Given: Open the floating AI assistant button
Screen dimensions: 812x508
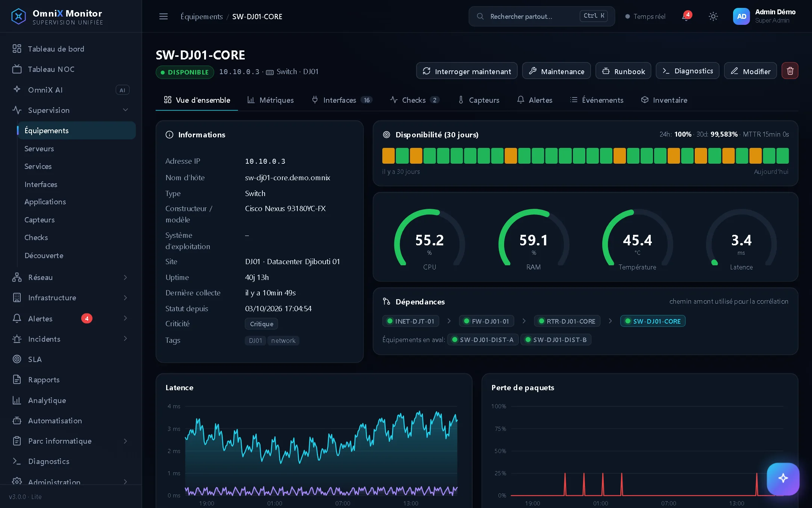Looking at the screenshot, I should [x=783, y=479].
